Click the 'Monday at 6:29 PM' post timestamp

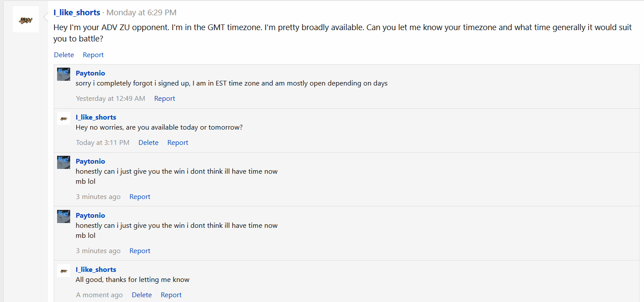click(x=142, y=13)
